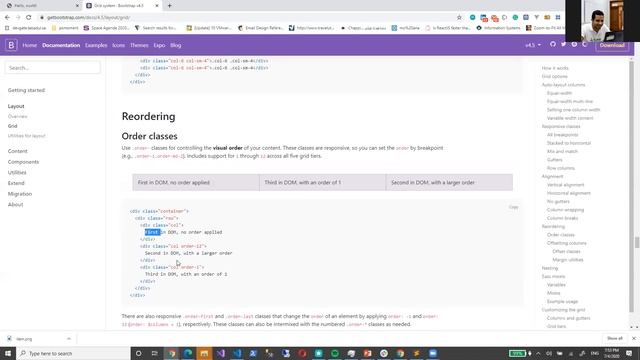Open the Documentation navbar link
Viewport: 640px width, 360px height.
pos(61,45)
